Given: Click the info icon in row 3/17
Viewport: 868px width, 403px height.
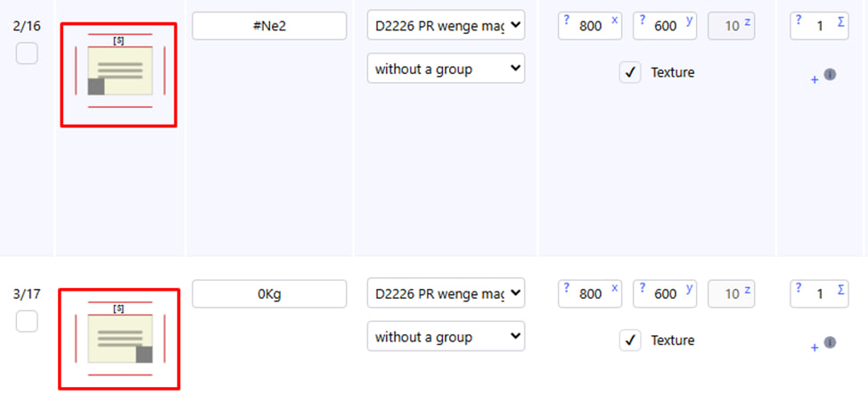Looking at the screenshot, I should pyautogui.click(x=830, y=342).
